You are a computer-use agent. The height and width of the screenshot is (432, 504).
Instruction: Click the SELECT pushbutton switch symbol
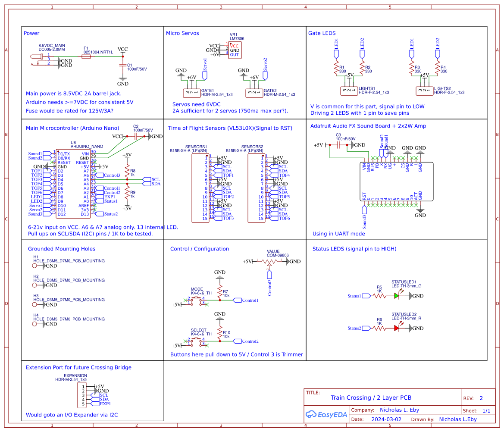(196, 341)
